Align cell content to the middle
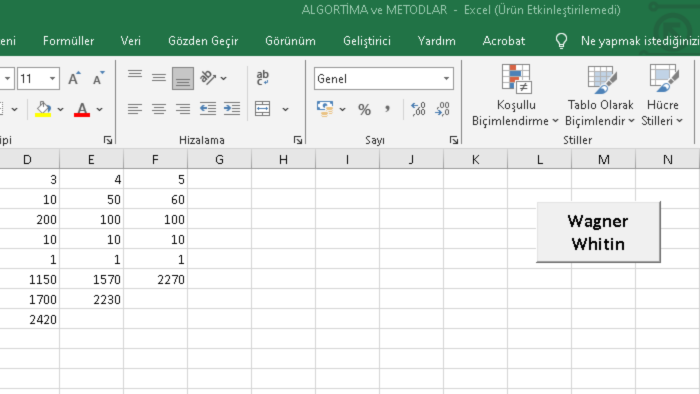 coord(158,79)
